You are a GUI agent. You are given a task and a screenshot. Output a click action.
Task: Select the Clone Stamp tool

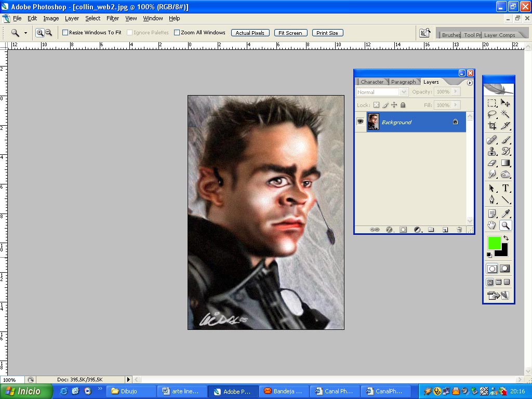pos(492,151)
